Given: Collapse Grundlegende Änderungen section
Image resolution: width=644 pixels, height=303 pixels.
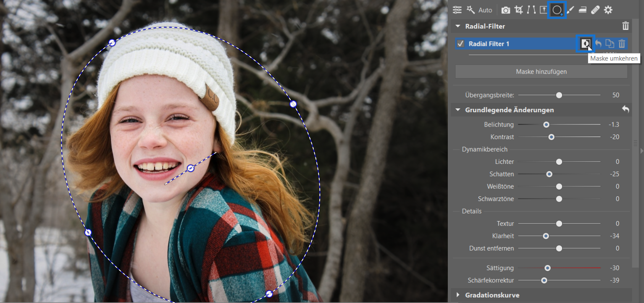Looking at the screenshot, I should tap(458, 110).
